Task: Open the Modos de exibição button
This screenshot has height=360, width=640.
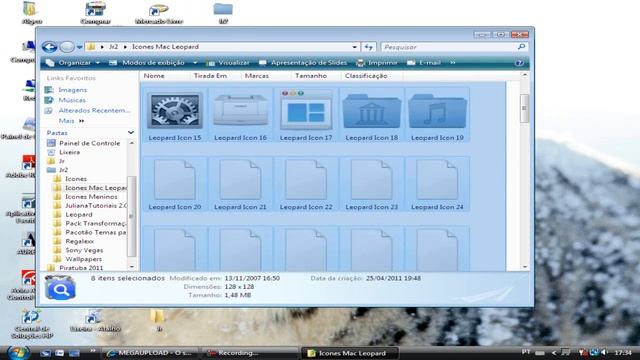Action: 148,63
